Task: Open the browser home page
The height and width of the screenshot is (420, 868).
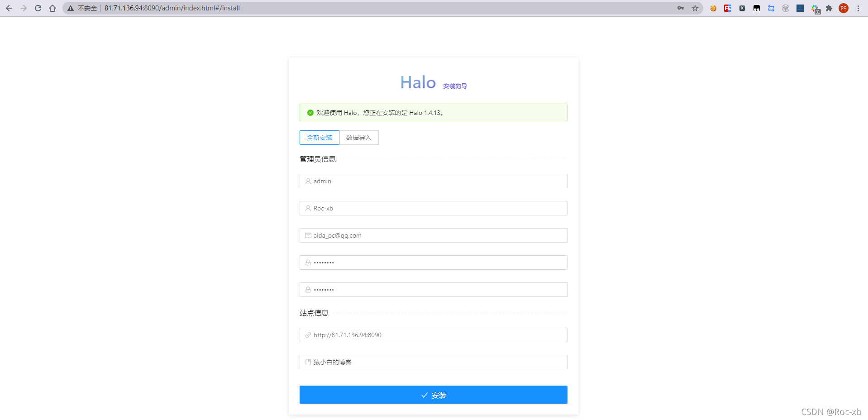Action: click(x=52, y=8)
